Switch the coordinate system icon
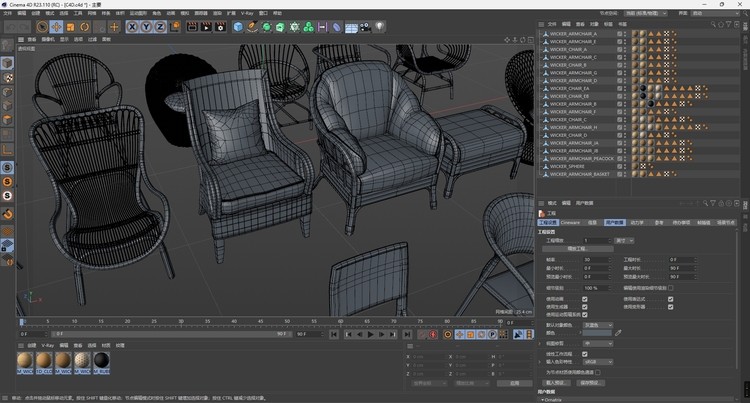The height and width of the screenshot is (403, 750). [x=175, y=27]
